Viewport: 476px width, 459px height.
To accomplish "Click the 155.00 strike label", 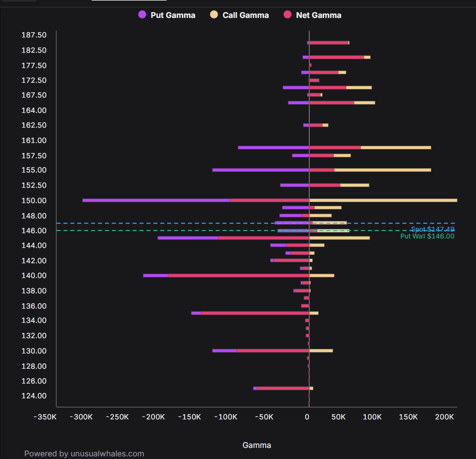I will click(x=34, y=170).
